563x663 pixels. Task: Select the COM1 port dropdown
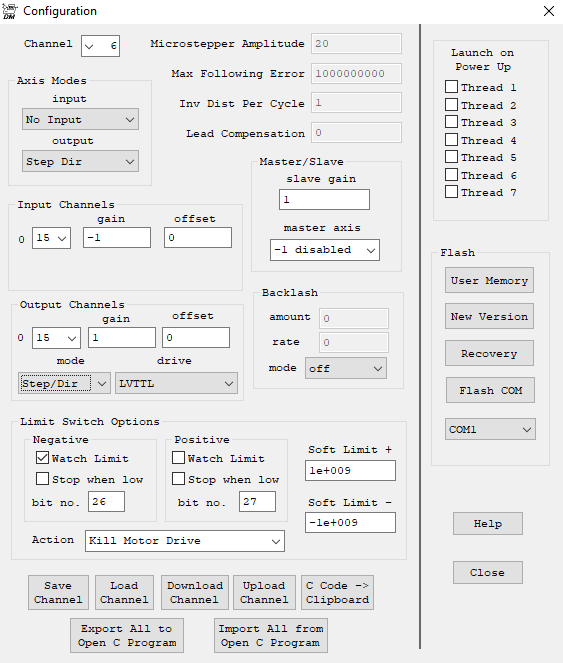(x=490, y=429)
